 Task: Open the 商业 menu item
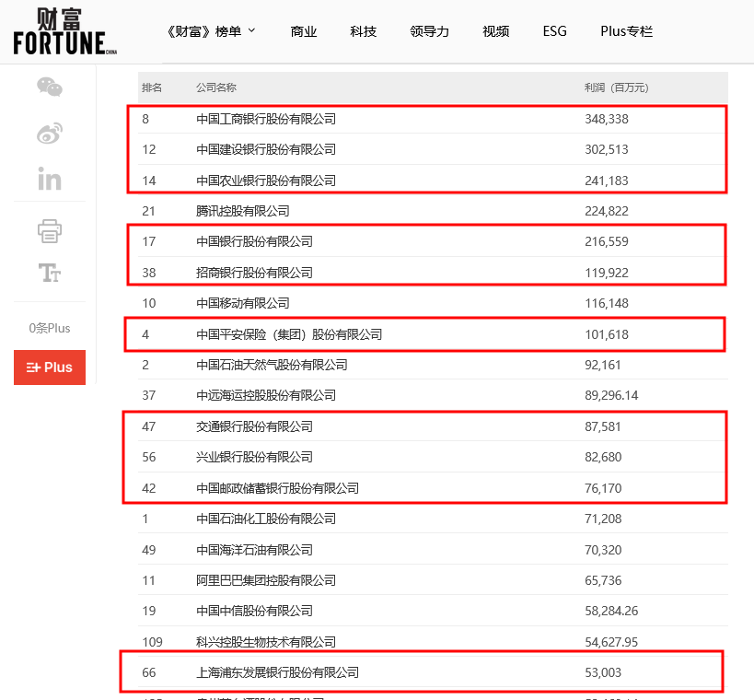pyautogui.click(x=303, y=31)
